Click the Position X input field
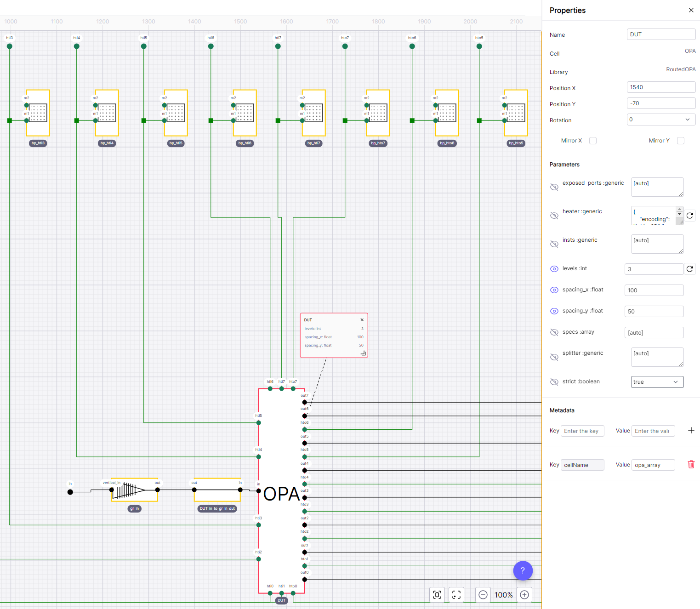Viewport: 700px width, 609px height. 661,87
